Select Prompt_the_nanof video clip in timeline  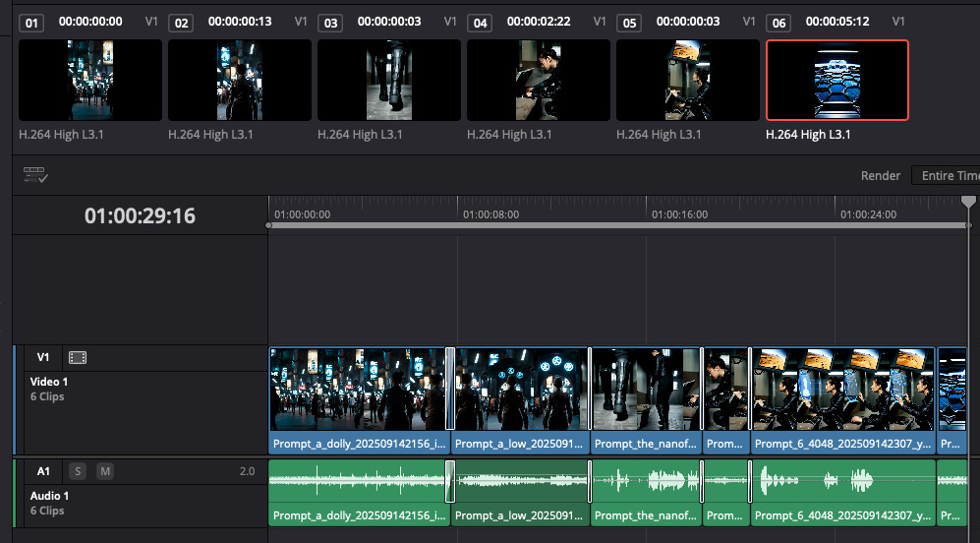pos(646,400)
